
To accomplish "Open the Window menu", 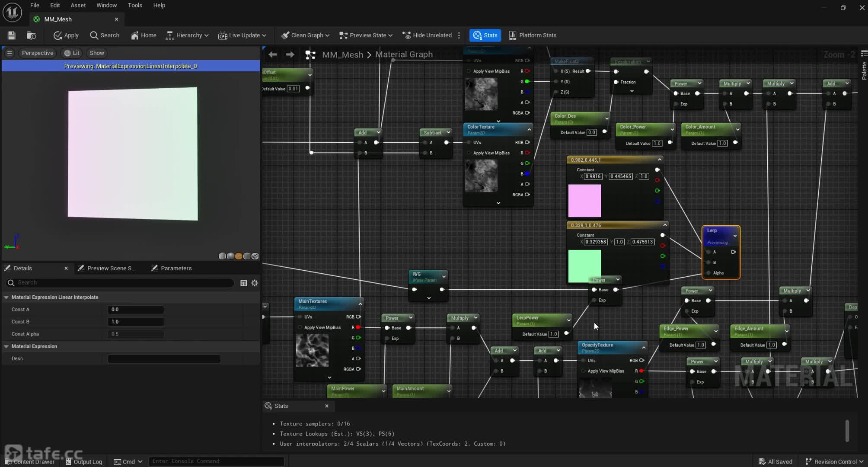I will click(106, 5).
